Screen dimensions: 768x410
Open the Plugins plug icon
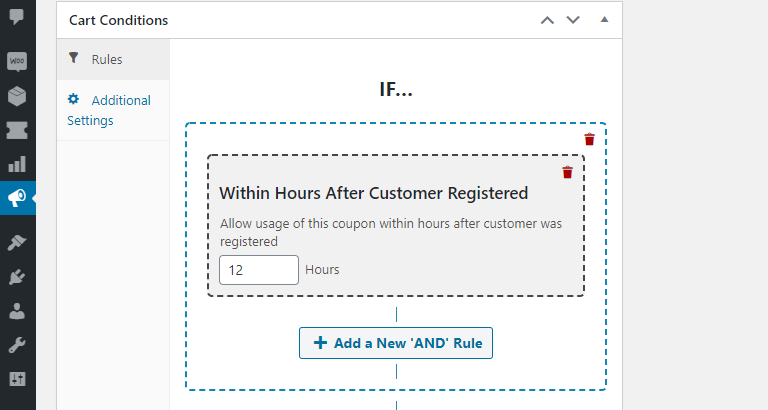[x=17, y=277]
